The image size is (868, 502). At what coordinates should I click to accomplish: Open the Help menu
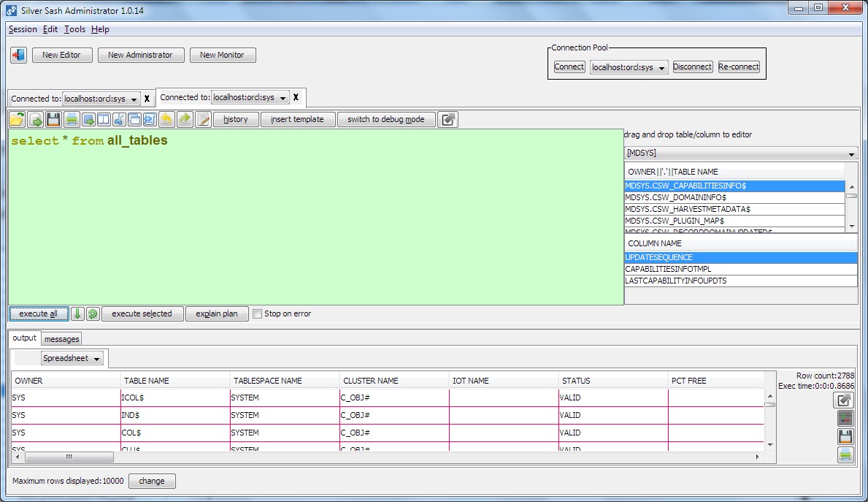click(x=100, y=29)
